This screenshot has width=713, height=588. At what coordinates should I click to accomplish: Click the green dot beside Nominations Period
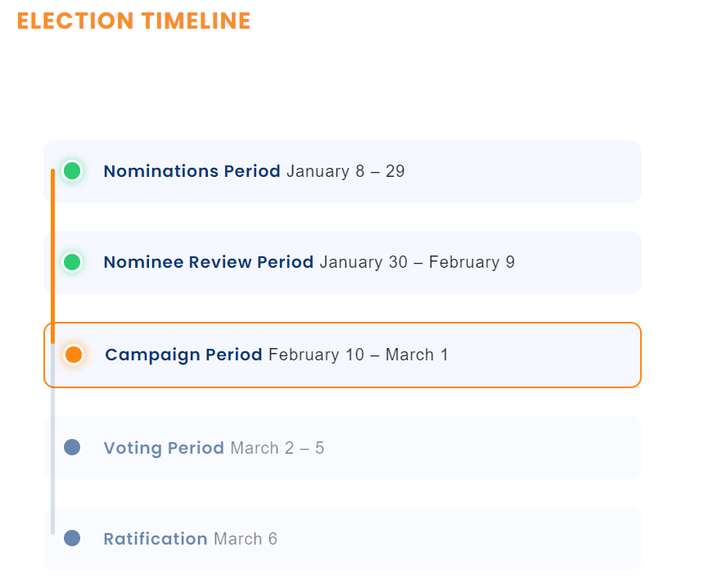[72, 171]
